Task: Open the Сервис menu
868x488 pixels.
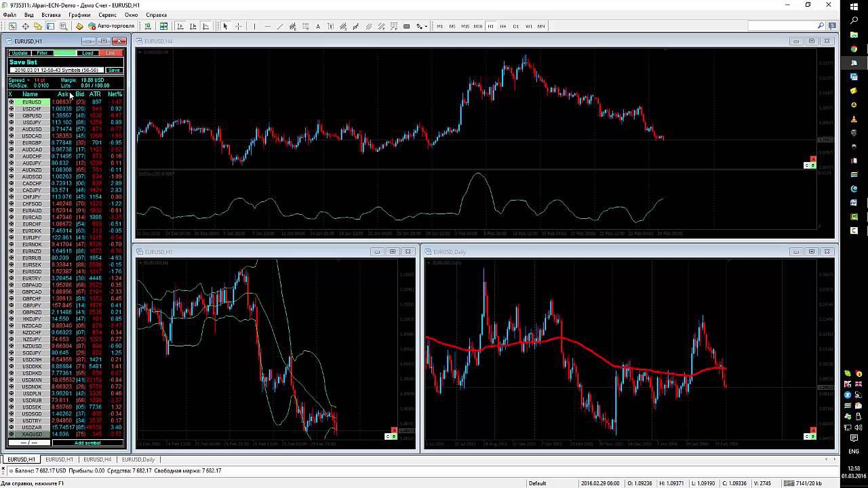Action: pos(107,15)
